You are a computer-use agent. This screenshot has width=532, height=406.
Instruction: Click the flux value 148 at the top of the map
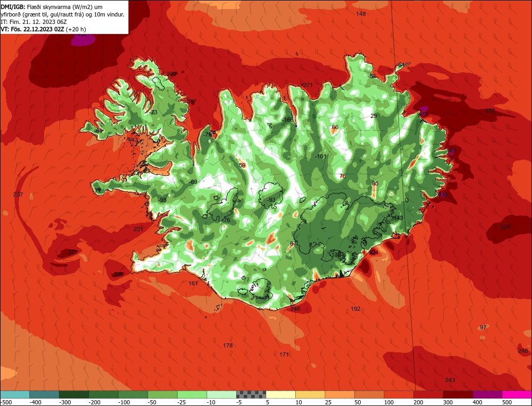coord(361,14)
